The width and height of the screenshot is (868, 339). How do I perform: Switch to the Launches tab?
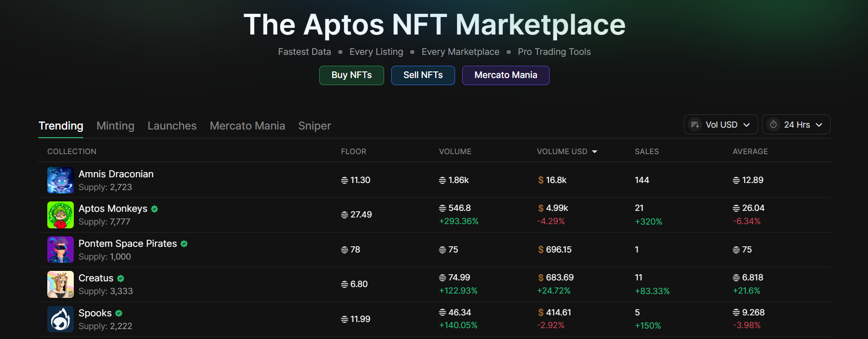[x=172, y=126]
